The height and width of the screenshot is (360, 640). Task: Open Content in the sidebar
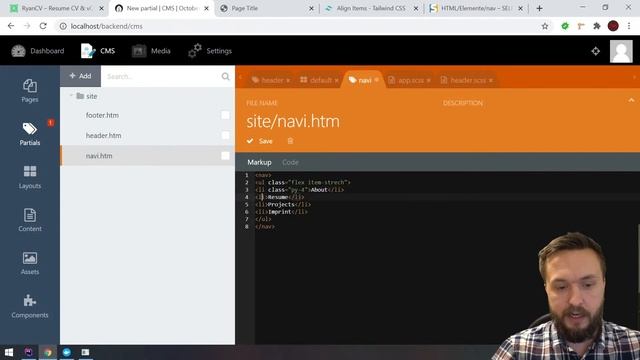30,220
